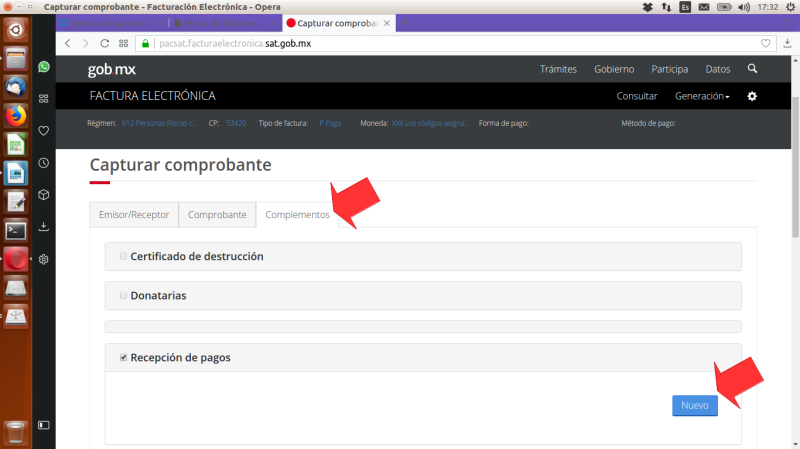
Task: Open Settings gear in the Opera sidebar
Action: tap(44, 259)
